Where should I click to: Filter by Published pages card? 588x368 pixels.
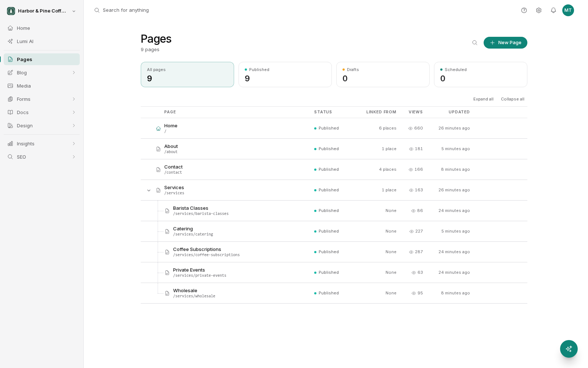[x=285, y=74]
